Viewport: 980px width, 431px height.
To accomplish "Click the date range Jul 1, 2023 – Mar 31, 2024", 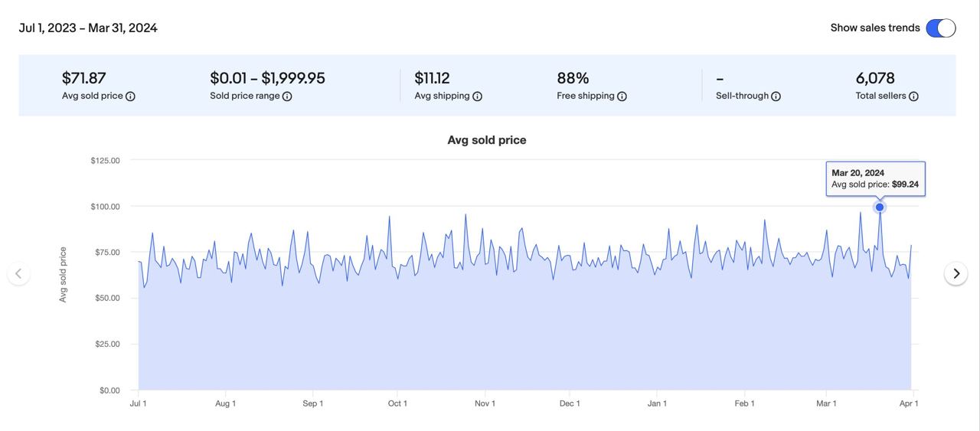I will click(x=88, y=28).
